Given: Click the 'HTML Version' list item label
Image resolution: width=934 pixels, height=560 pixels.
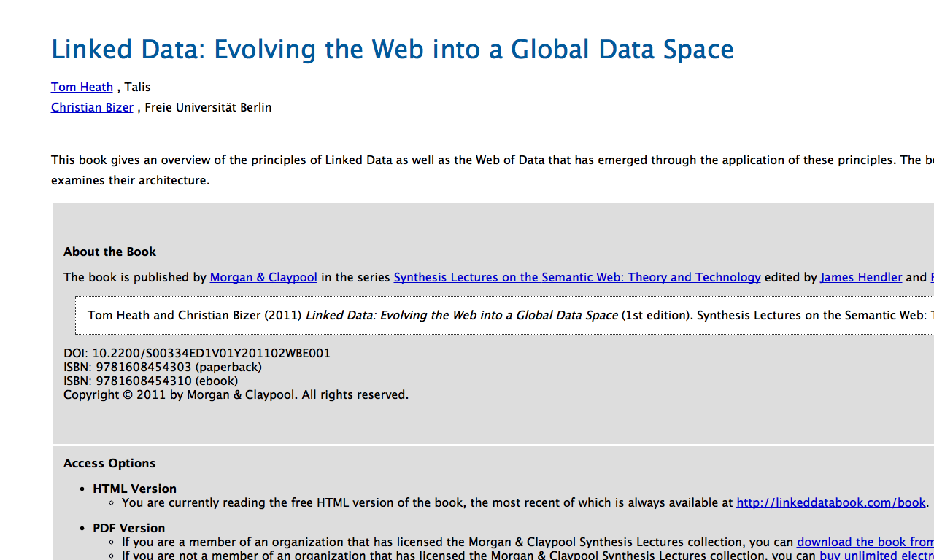Looking at the screenshot, I should (x=134, y=489).
